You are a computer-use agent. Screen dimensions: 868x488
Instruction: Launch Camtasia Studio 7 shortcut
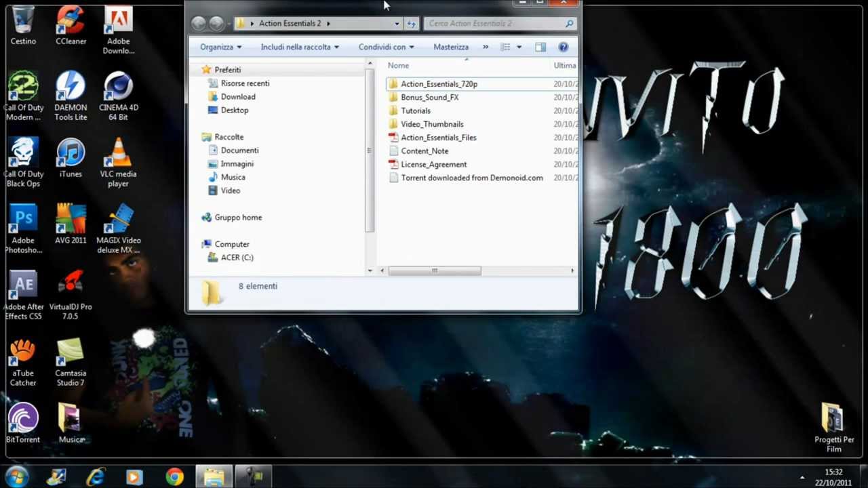coord(71,362)
